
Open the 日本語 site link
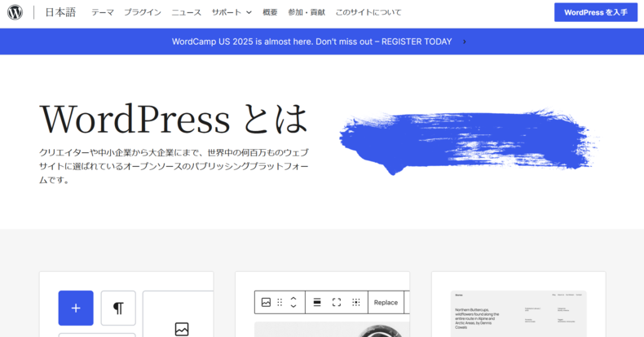tap(60, 12)
